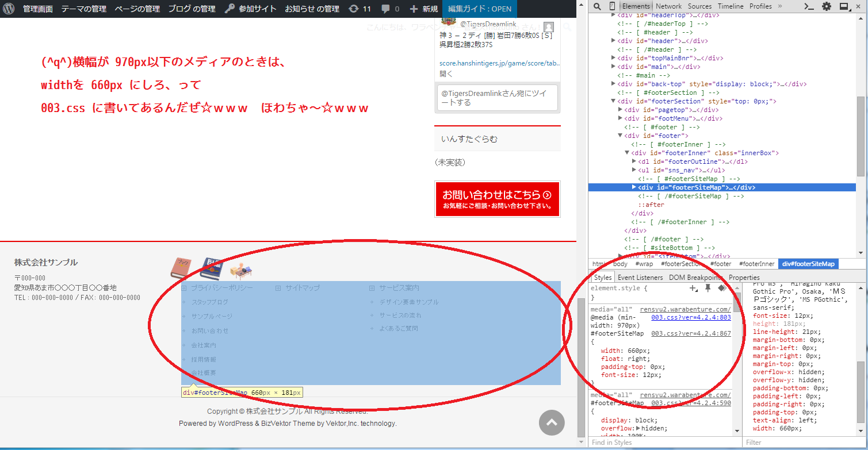This screenshot has height=450, width=868.
Task: Click the key icon beside 参加サイト
Action: (230, 9)
